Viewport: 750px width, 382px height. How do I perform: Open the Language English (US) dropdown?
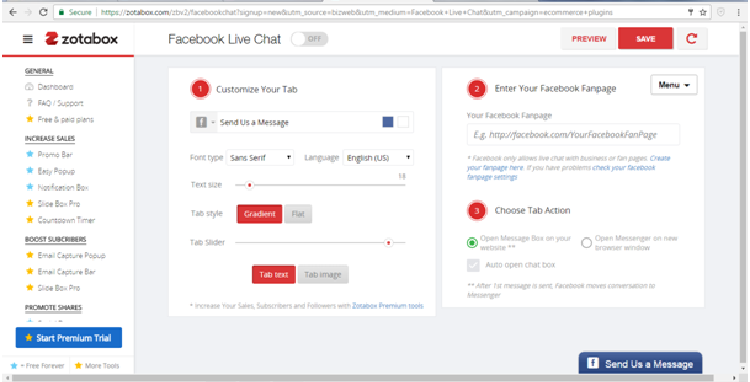pyautogui.click(x=378, y=157)
